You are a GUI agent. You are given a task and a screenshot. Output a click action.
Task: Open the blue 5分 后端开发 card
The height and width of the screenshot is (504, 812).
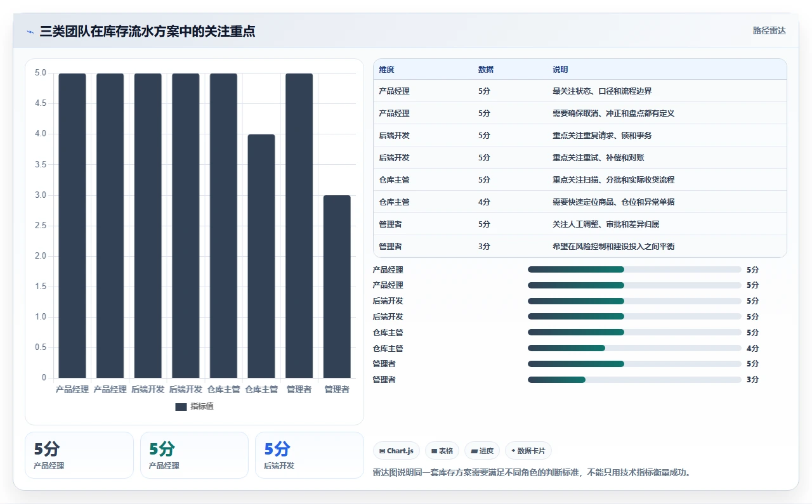click(310, 455)
